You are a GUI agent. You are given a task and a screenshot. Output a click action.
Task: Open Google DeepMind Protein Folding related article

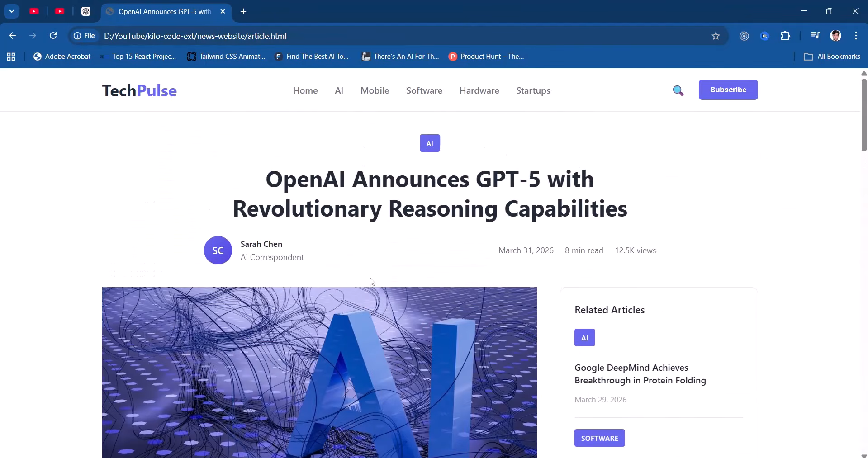(640, 374)
